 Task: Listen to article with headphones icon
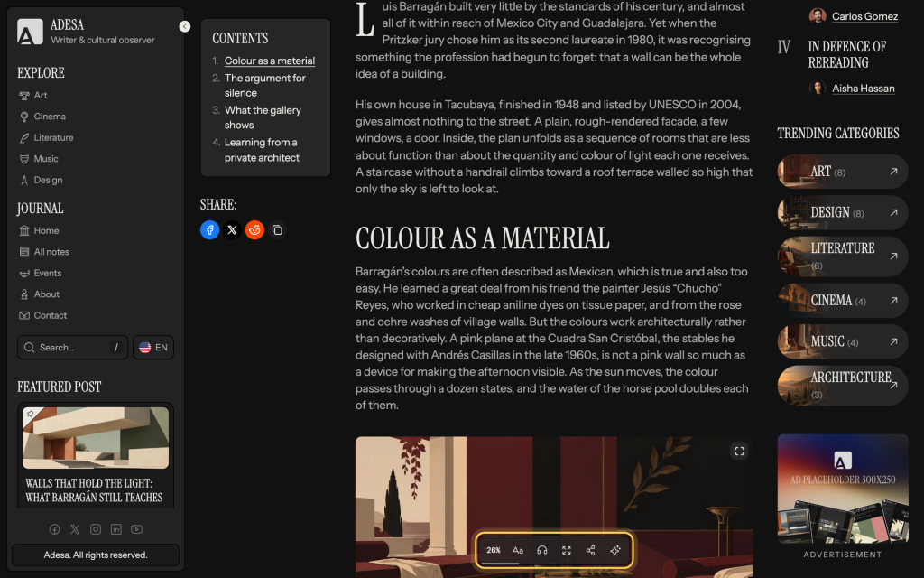[542, 550]
